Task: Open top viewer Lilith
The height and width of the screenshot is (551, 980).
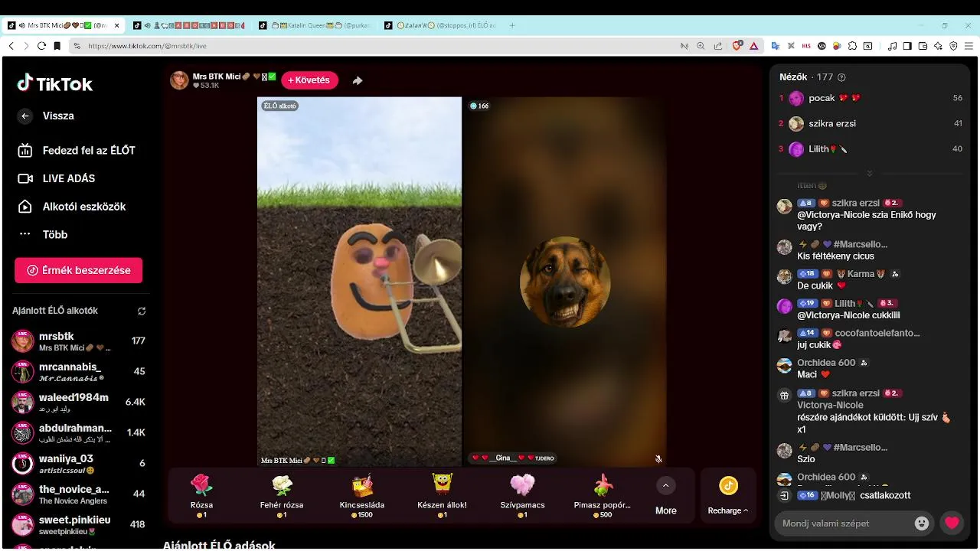Action: 870,149
